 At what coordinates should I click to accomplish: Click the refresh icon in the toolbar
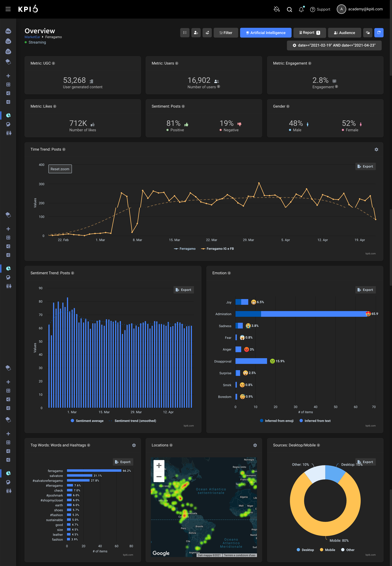click(379, 32)
